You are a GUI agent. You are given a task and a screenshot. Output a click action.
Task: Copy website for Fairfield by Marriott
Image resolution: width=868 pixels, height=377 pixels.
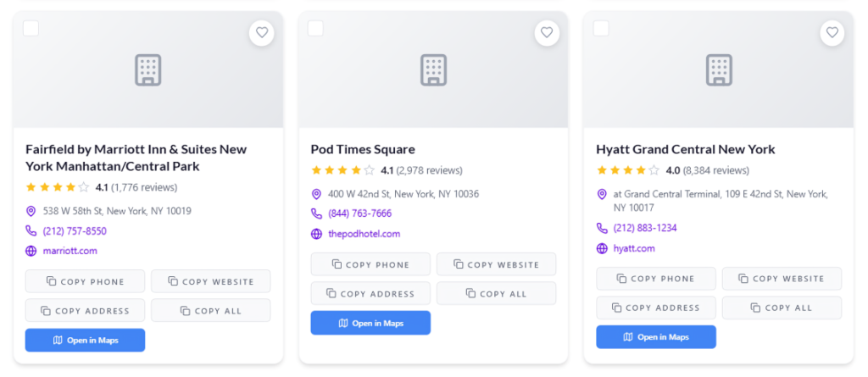[211, 281]
